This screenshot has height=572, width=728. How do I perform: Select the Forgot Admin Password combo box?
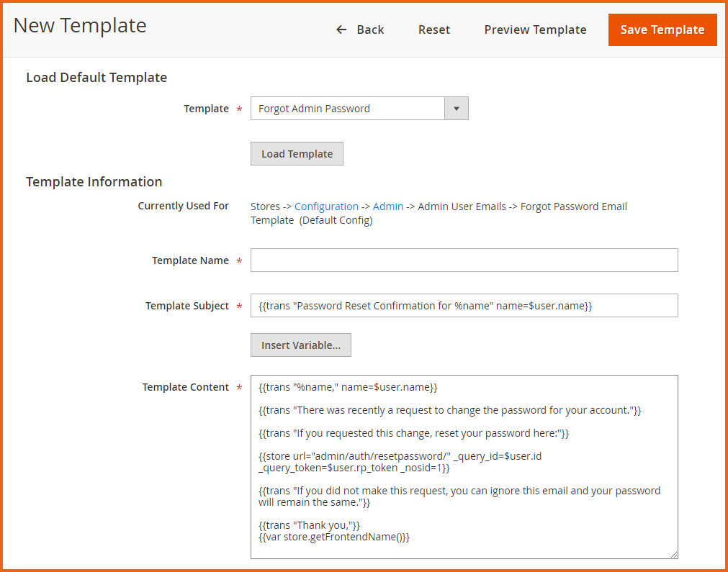pos(348,109)
